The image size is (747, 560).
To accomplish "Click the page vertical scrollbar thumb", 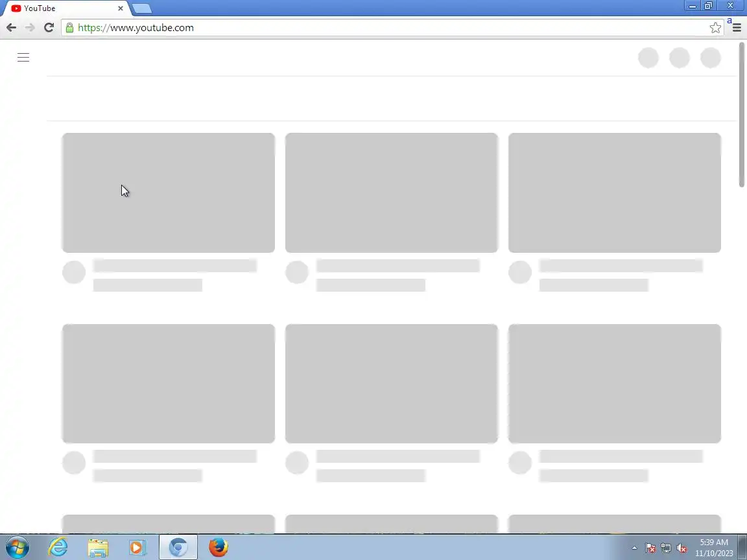I will (x=741, y=115).
